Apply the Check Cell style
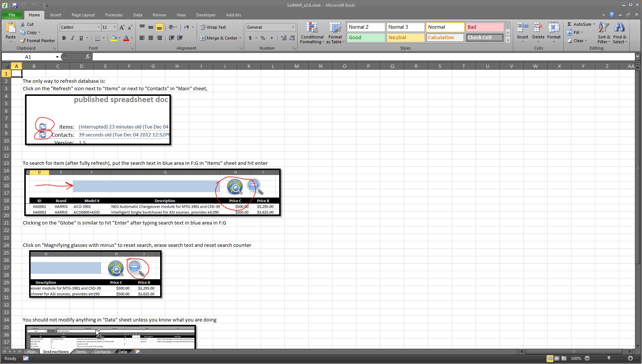The width and height of the screenshot is (642, 364). tap(484, 38)
